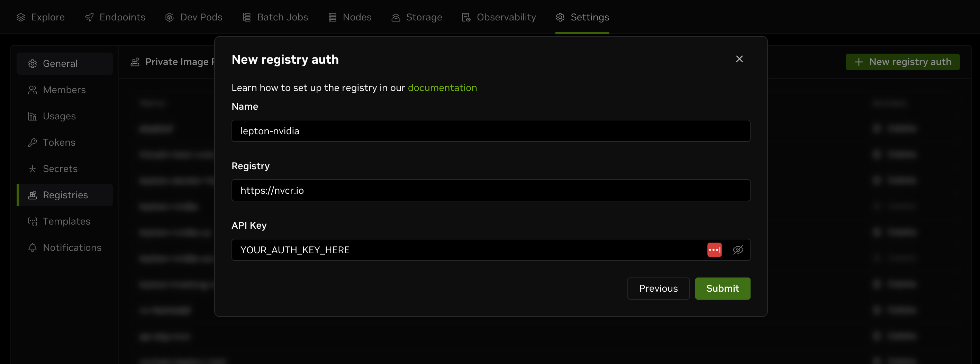Open Usages in sidebar
The height and width of the screenshot is (364, 980).
(x=65, y=116)
